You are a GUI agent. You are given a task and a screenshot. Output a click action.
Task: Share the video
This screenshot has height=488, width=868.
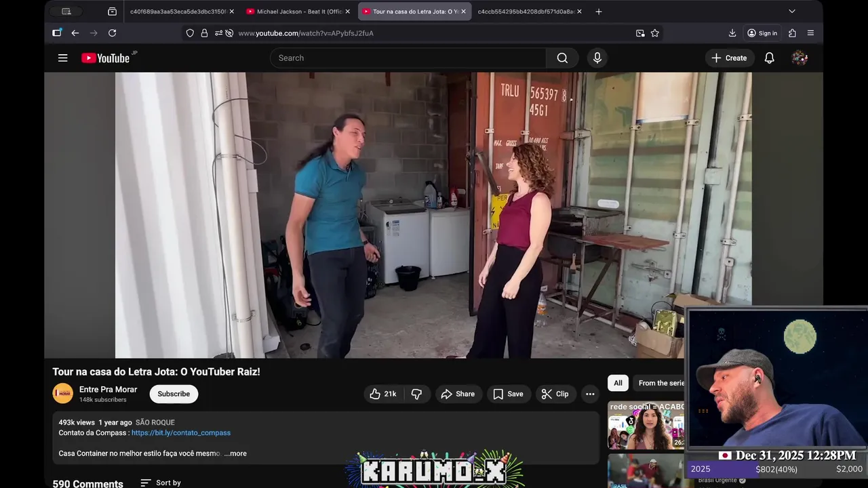[x=458, y=394]
